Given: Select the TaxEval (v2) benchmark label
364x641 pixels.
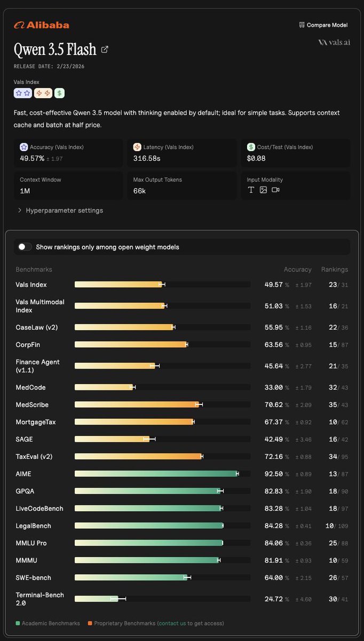Looking at the screenshot, I should click(34, 457).
